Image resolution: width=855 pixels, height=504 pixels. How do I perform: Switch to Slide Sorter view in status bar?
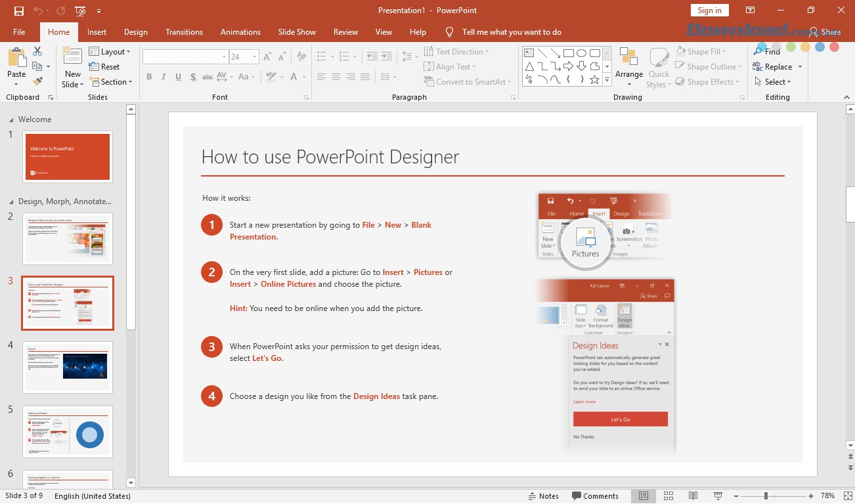668,495
